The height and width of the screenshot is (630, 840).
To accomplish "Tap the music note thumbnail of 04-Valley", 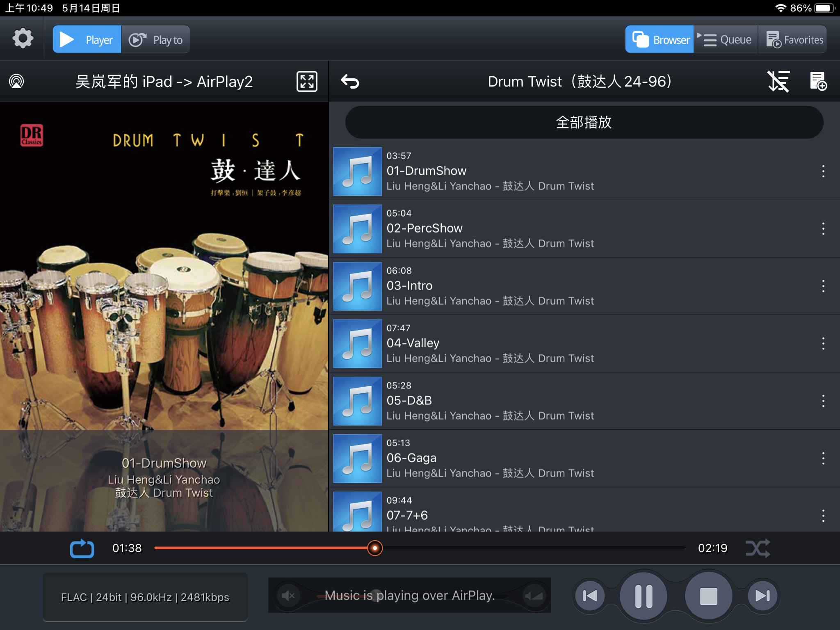I will [358, 344].
